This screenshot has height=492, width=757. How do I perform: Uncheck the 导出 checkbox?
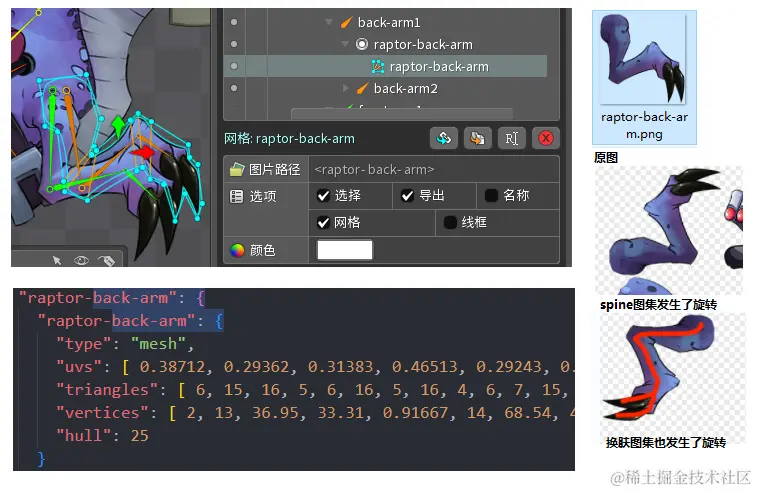coord(407,196)
